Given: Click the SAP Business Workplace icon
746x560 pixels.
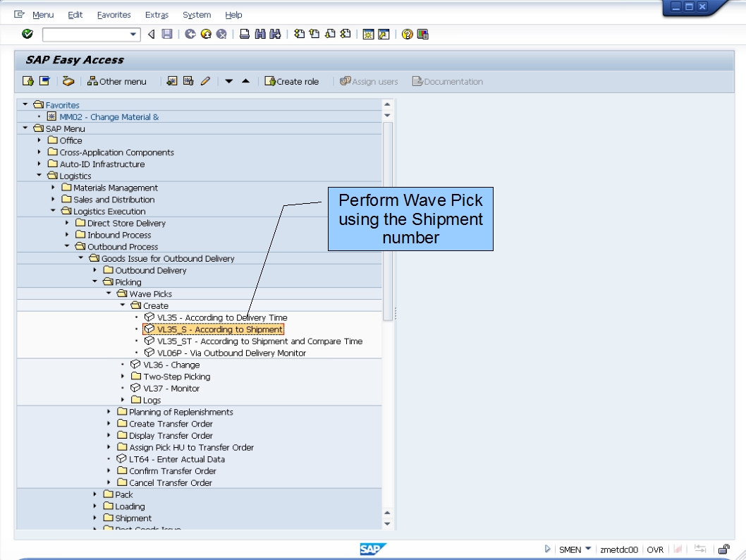Looking at the screenshot, I should coord(68,81).
